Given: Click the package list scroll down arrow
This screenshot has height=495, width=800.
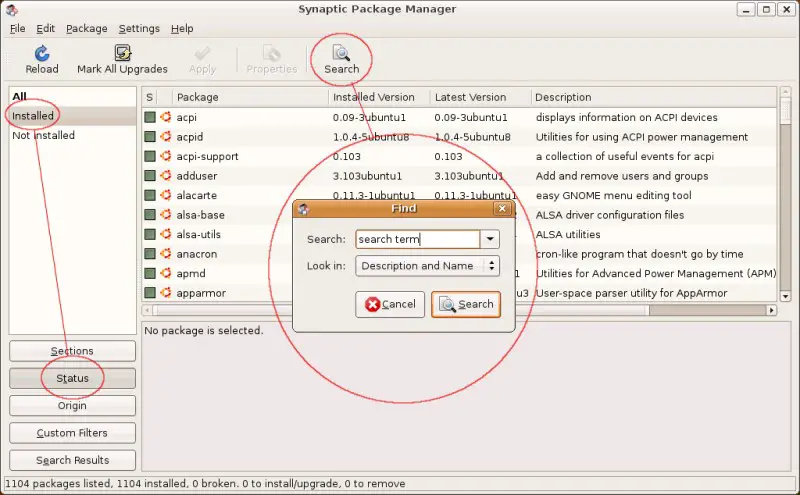Looking at the screenshot, I should [785, 296].
